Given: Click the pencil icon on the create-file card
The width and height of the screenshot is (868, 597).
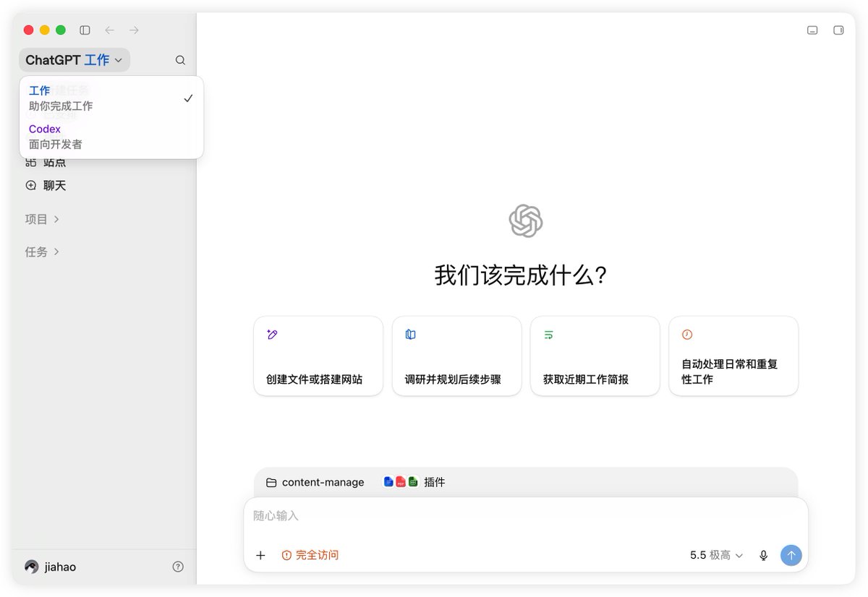Looking at the screenshot, I should tap(272, 335).
